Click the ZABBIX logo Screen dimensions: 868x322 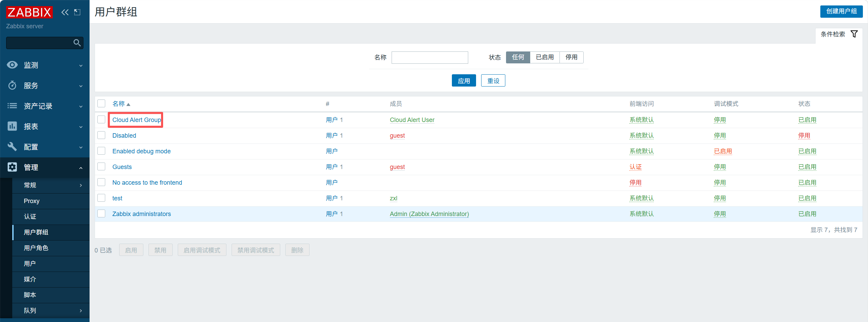tap(29, 12)
